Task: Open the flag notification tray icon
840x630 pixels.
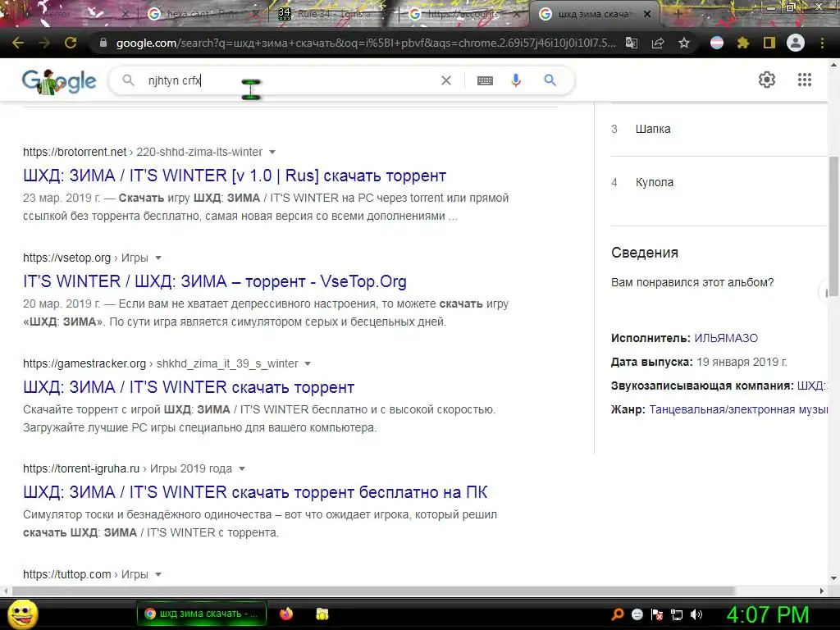Action: (x=657, y=614)
